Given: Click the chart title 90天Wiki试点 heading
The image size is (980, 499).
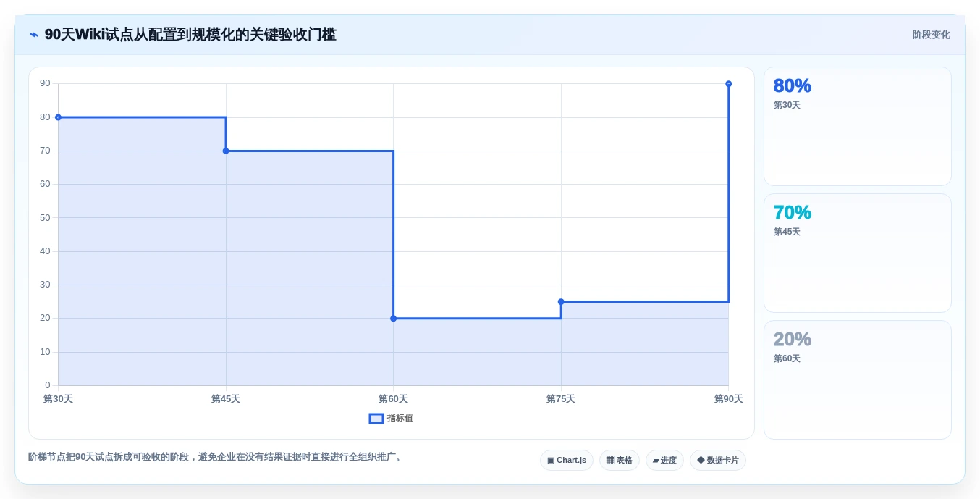Looking at the screenshot, I should 190,35.
